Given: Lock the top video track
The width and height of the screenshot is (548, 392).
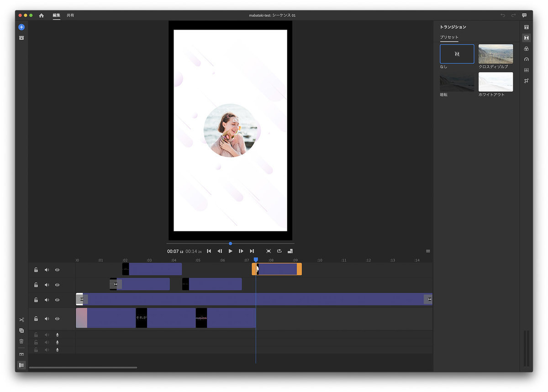Looking at the screenshot, I should 36,270.
